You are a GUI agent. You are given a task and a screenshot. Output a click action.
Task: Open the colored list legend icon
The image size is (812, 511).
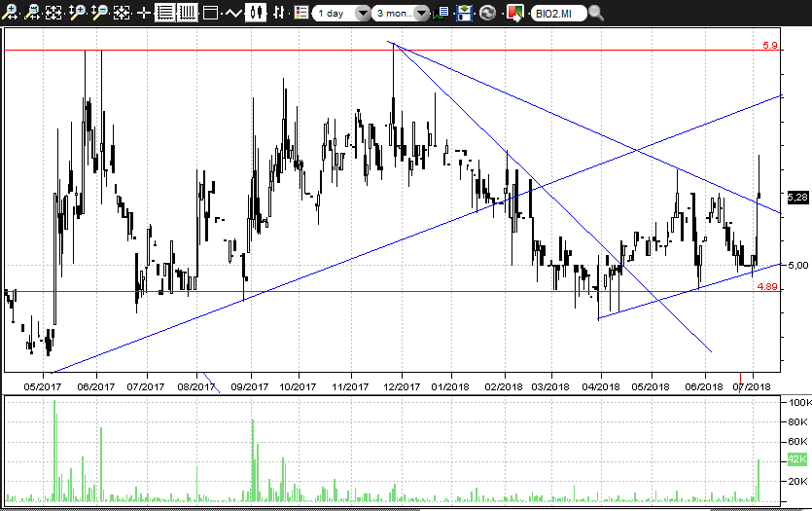(300, 13)
